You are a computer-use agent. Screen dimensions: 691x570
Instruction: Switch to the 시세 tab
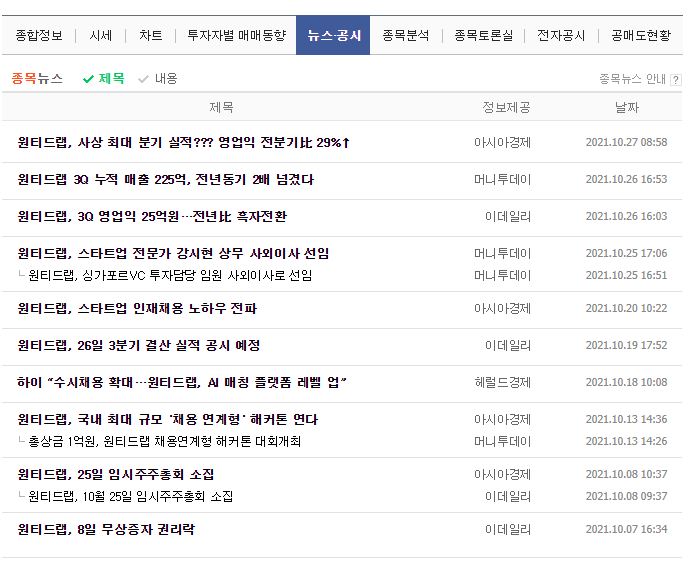[x=100, y=35]
